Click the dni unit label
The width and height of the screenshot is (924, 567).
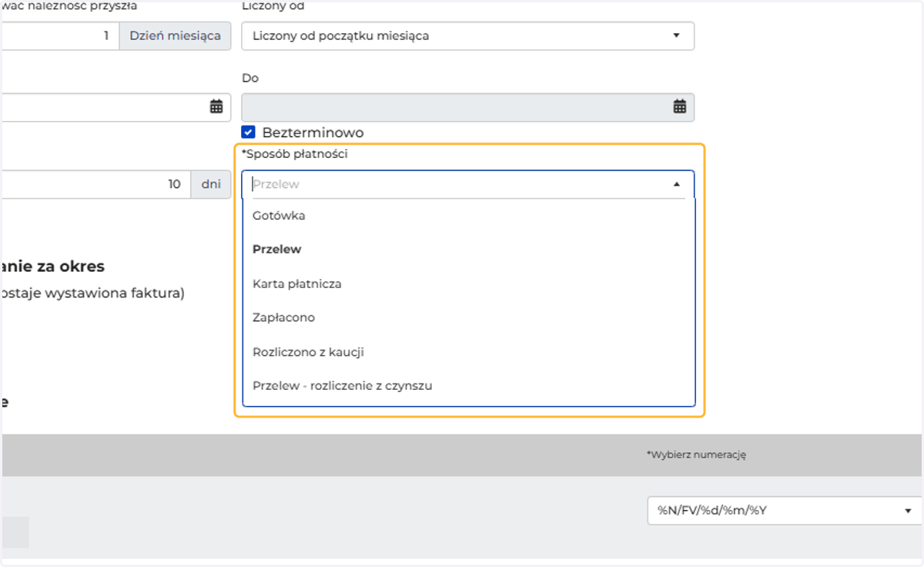211,184
